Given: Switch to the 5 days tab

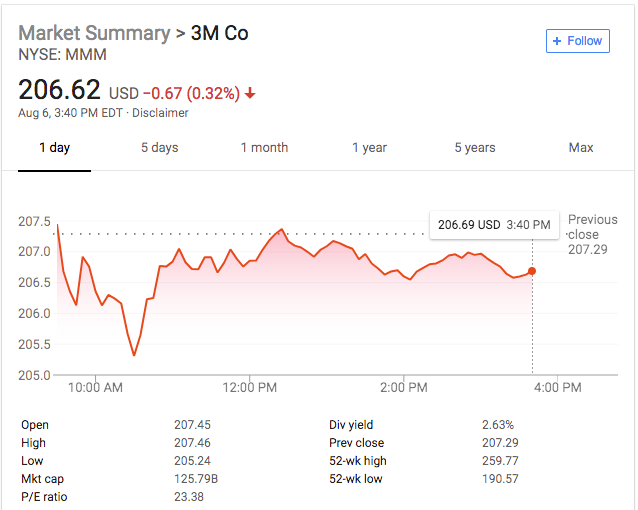Looking at the screenshot, I should coord(160,147).
